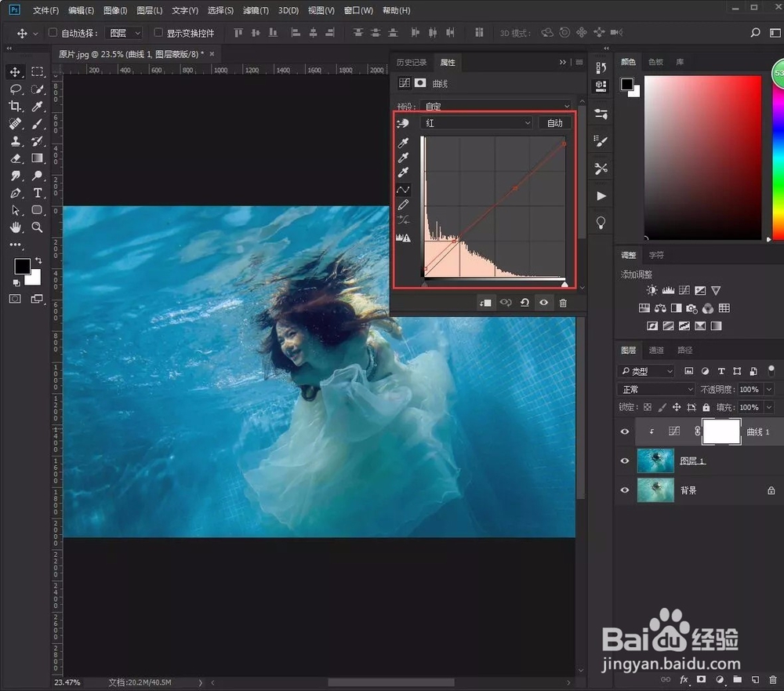Select the Brush tool
Screen dimensions: 784x691
click(x=37, y=124)
